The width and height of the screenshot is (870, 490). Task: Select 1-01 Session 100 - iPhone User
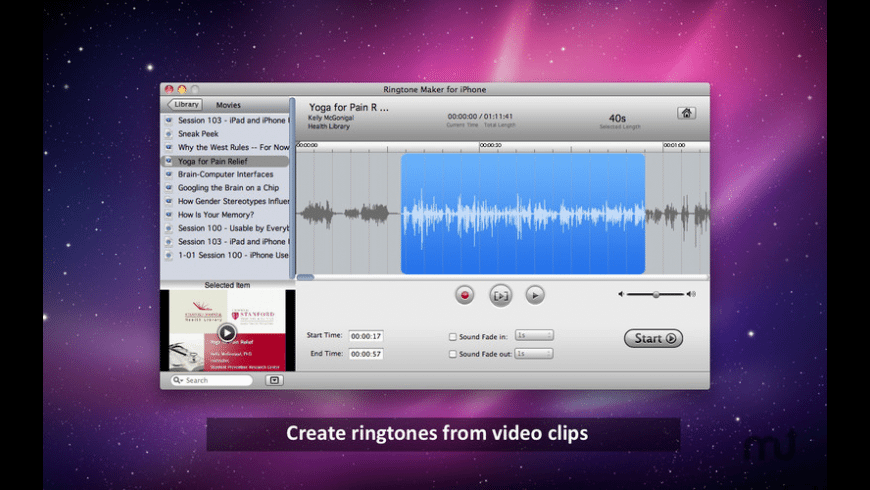coord(225,255)
